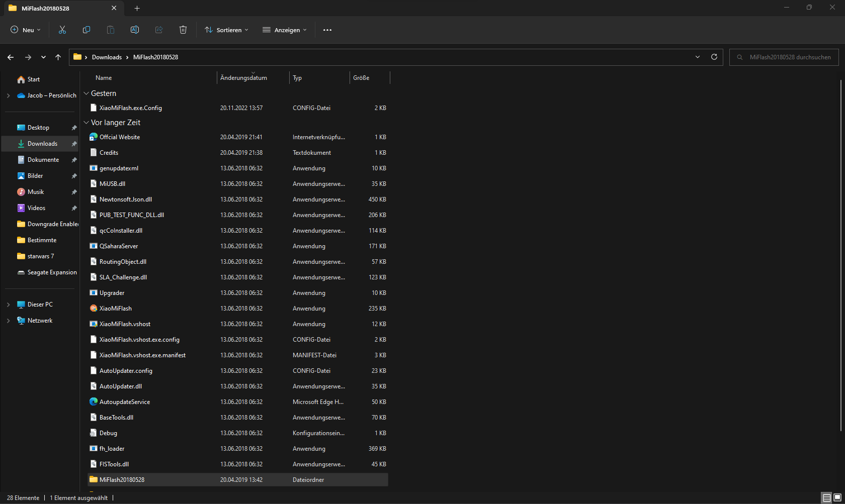Open a new tab with plus button
Image resolution: width=845 pixels, height=504 pixels.
(x=137, y=8)
